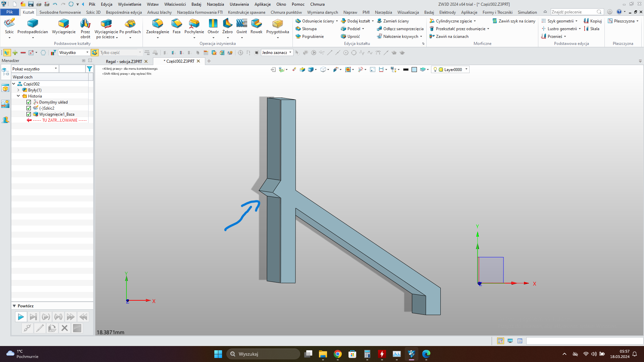Image resolution: width=644 pixels, height=362 pixels.
Task: Click the Save icon in quick access toolbar
Action: point(31,4)
